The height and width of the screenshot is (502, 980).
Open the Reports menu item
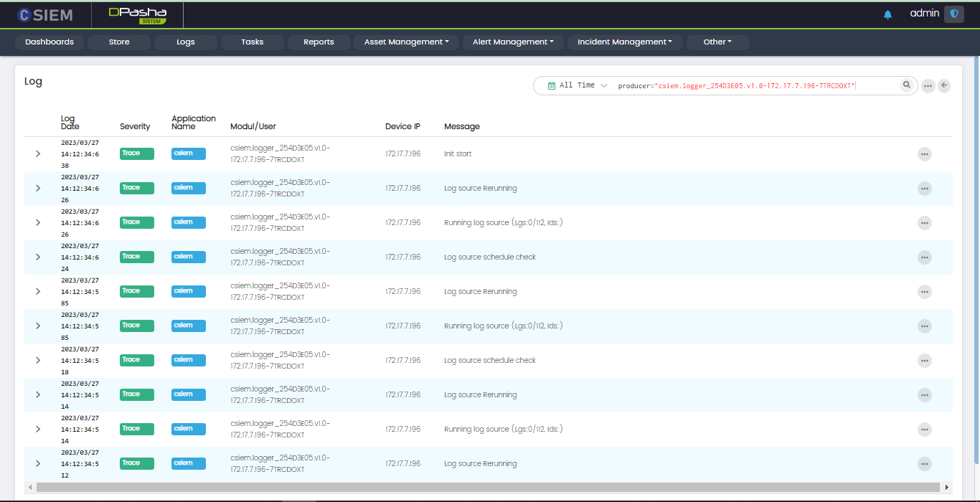point(319,42)
